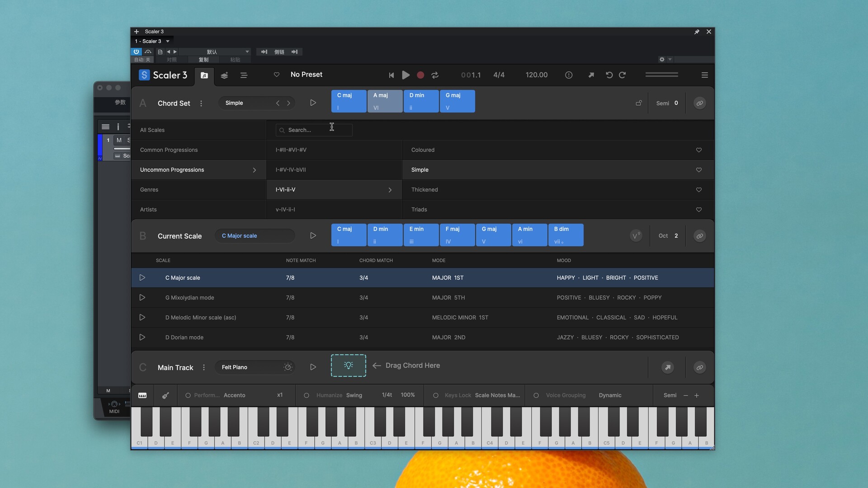Favorite the current preset with heart icon
Viewport: 868px width, 488px height.
pyautogui.click(x=277, y=75)
